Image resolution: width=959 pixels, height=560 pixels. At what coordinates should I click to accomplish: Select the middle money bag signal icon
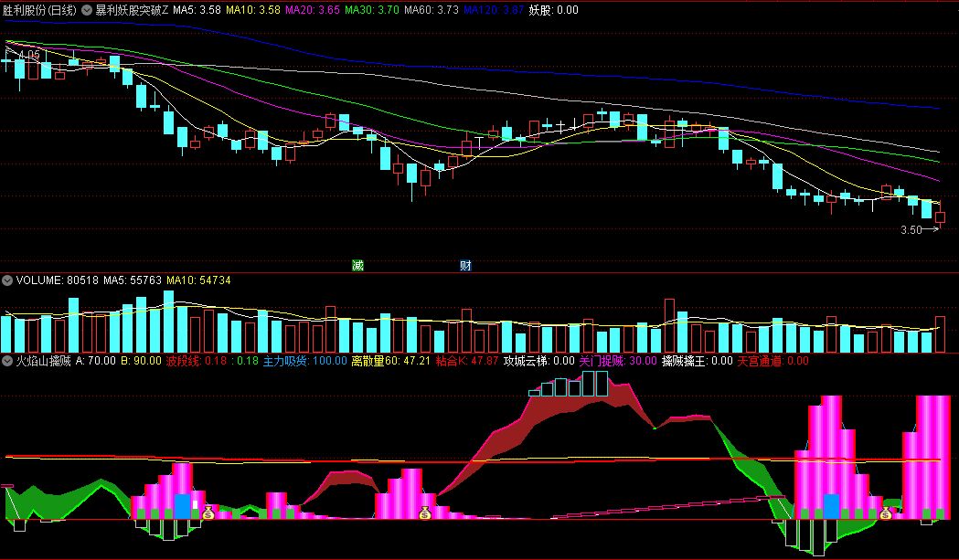coord(425,512)
